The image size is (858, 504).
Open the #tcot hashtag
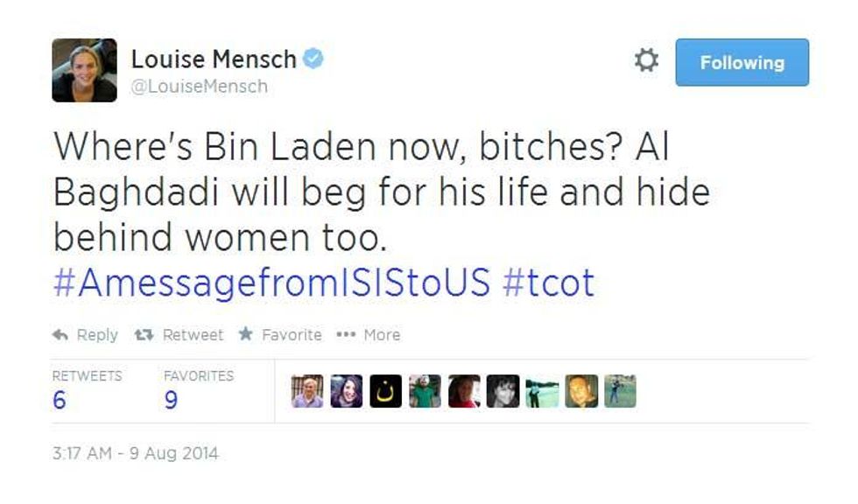pyautogui.click(x=549, y=283)
